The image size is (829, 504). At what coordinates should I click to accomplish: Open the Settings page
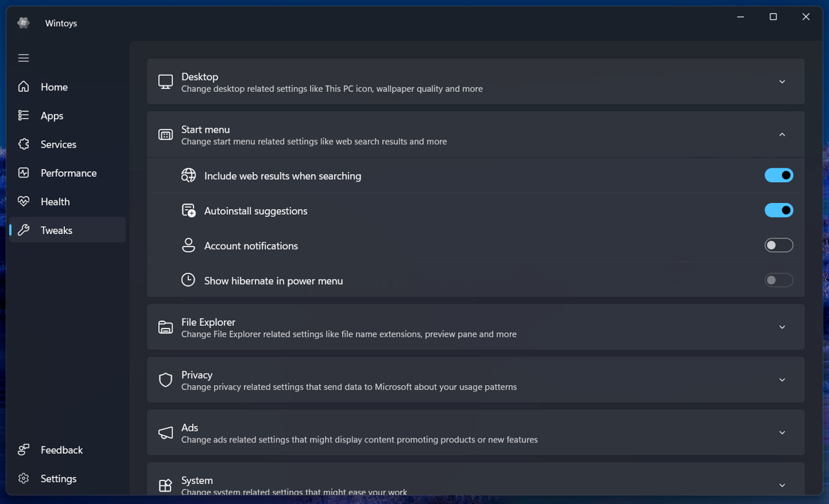pos(58,478)
